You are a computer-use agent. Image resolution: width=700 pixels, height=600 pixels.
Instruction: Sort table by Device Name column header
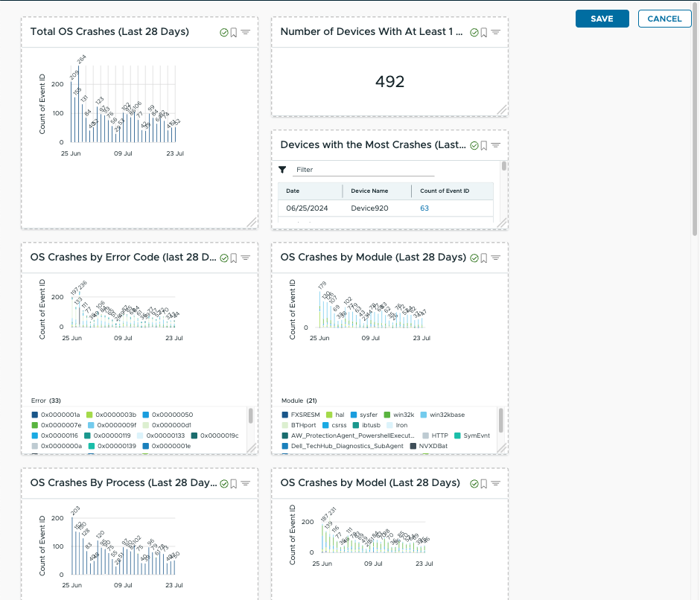click(x=369, y=191)
